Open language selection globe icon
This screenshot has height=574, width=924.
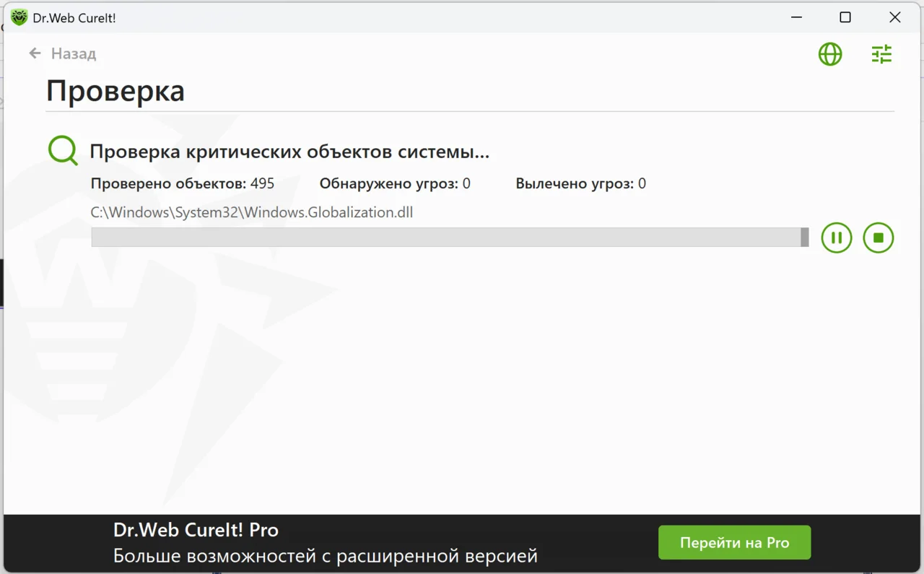click(830, 54)
